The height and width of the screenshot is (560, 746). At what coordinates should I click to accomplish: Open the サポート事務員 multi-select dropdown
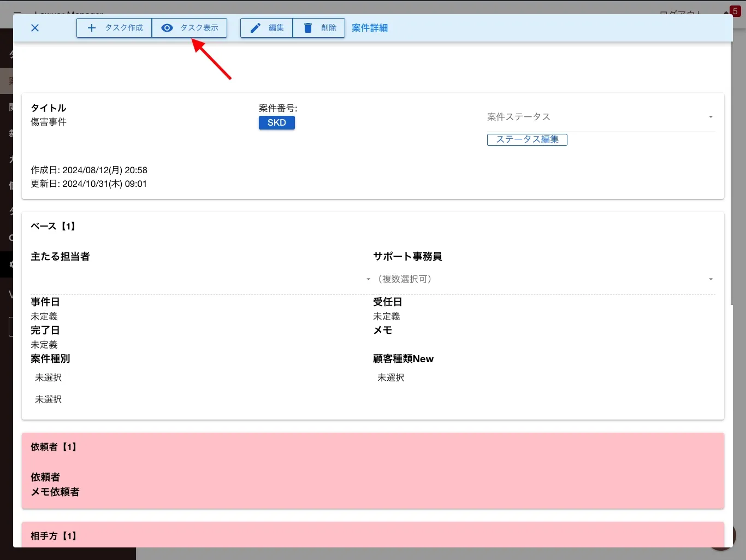(x=544, y=279)
